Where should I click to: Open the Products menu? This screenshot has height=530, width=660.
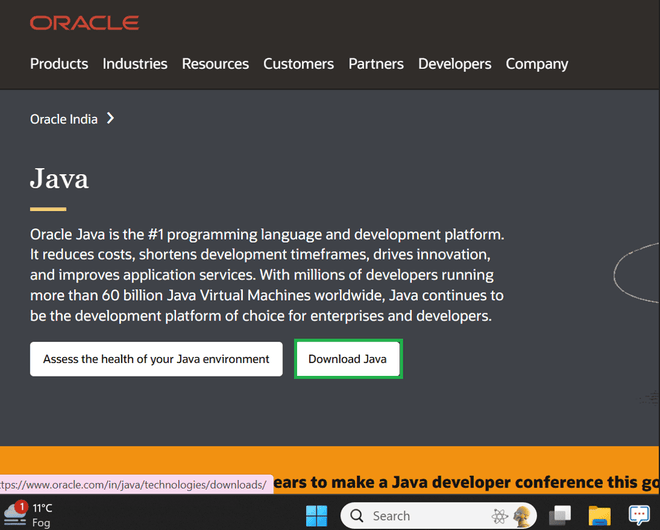coord(59,64)
